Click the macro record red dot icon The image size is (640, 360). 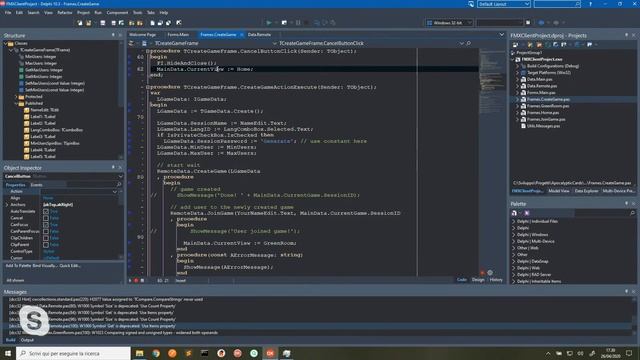[136, 280]
